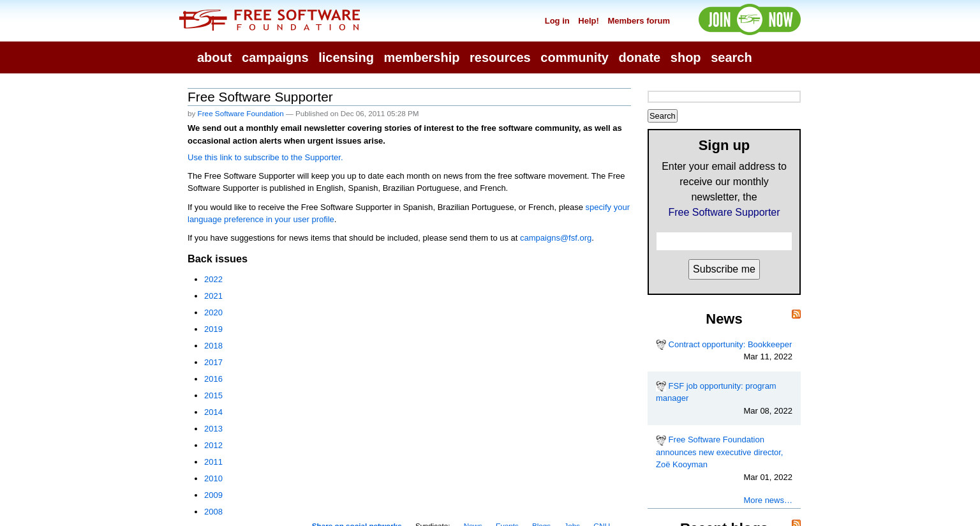Screen dimensions: 980x526
Task: Open the campaigns menu
Action: click(275, 57)
